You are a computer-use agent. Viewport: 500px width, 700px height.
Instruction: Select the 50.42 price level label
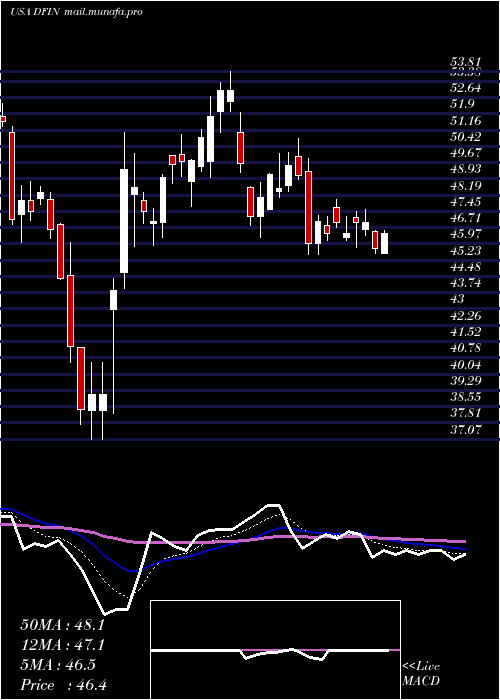point(466,137)
